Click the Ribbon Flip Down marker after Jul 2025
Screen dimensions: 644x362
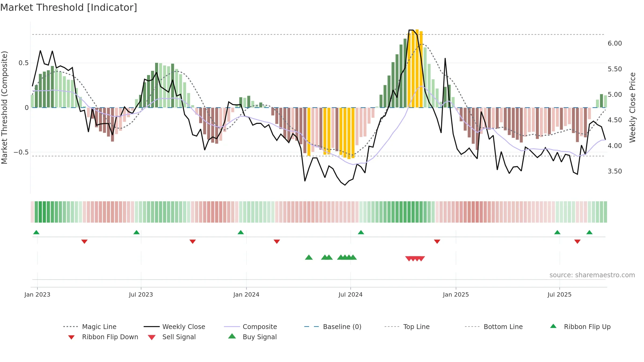(577, 242)
